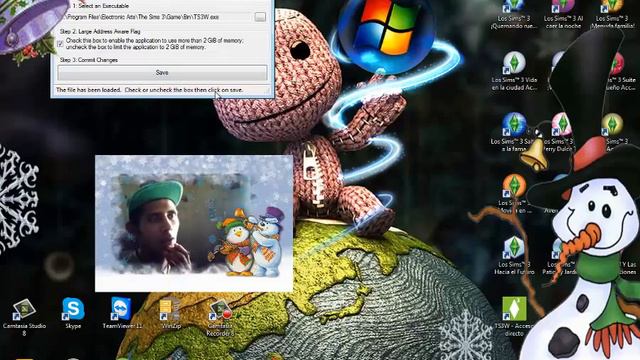
Task: Click the executable path field with TS3W.exe
Action: tap(158, 17)
